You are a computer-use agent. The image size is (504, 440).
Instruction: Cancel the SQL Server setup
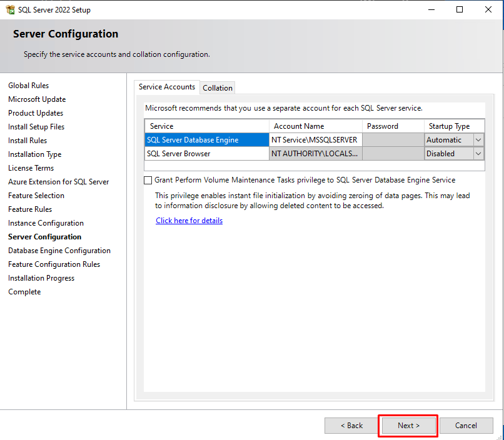point(466,426)
